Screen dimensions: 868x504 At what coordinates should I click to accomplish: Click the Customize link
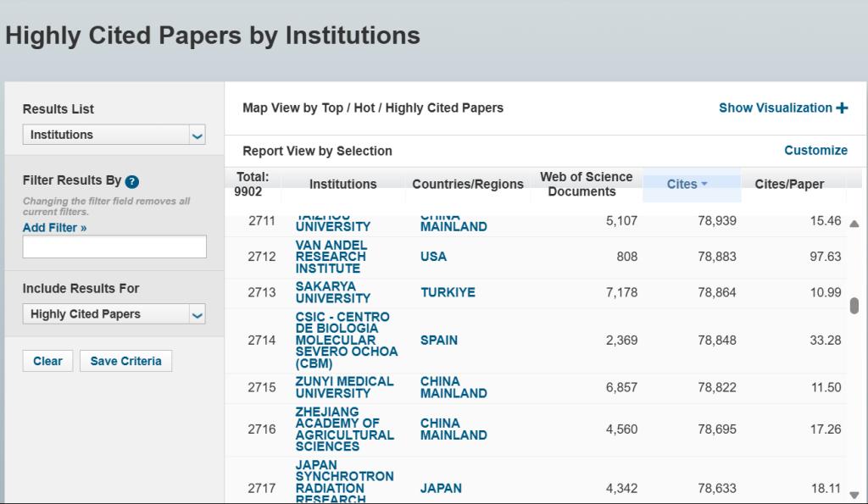tap(815, 151)
